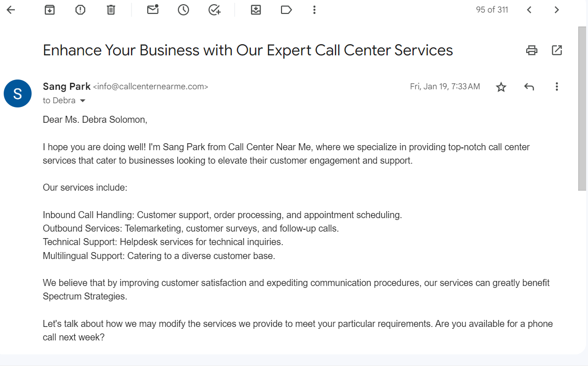Delete this email with trash icon

(x=111, y=10)
